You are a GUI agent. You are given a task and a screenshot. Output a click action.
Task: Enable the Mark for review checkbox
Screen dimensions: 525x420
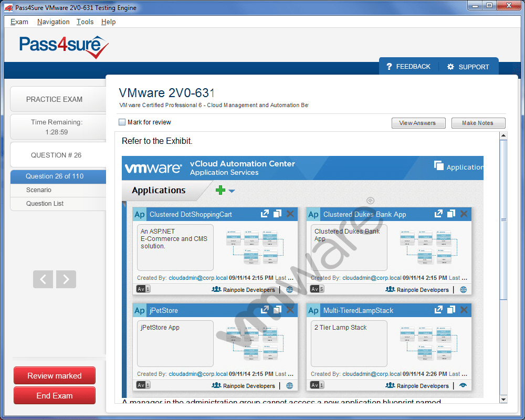121,121
